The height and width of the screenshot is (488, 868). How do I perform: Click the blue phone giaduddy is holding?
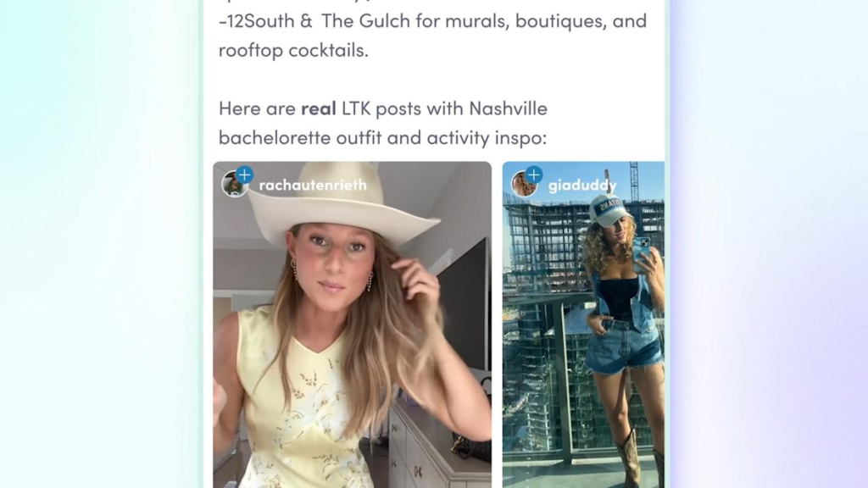click(641, 252)
